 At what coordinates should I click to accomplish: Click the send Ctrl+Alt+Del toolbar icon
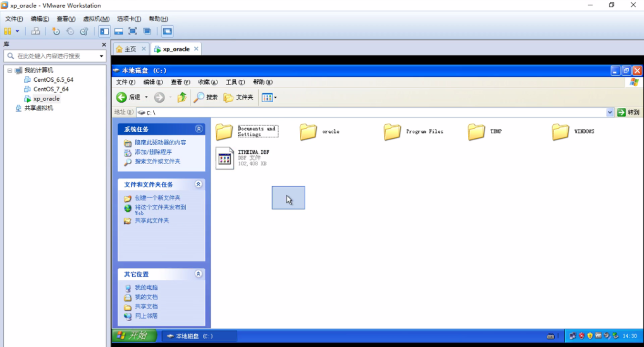35,32
